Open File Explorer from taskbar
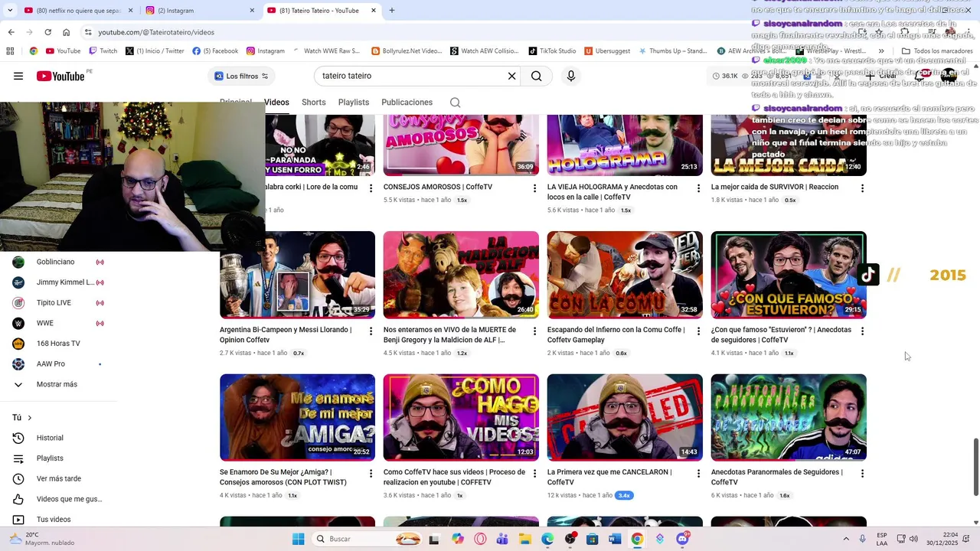 525,539
